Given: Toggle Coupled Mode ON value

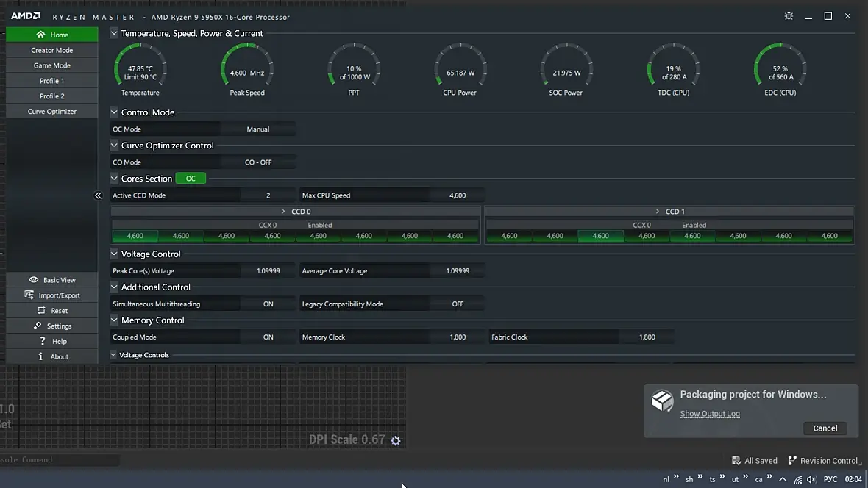Looking at the screenshot, I should click(x=268, y=337).
